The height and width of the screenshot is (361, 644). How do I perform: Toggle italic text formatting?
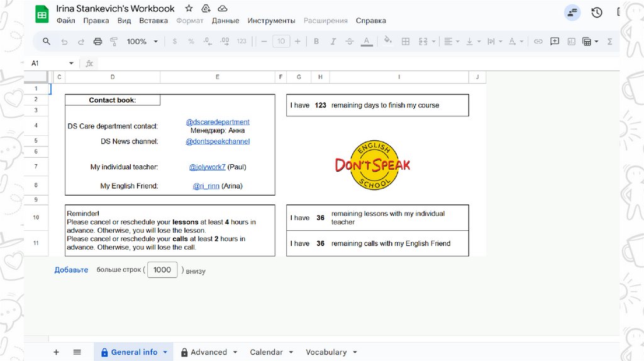click(x=333, y=42)
